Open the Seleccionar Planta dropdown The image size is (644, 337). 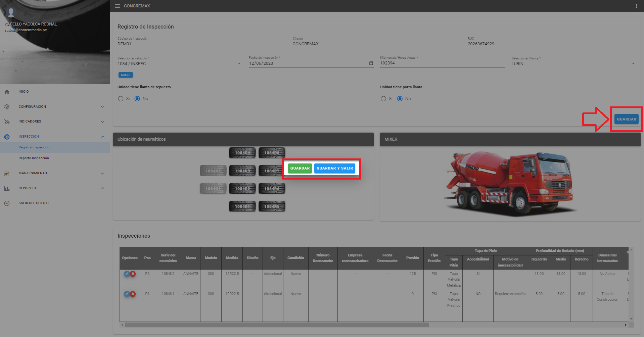[573, 63]
